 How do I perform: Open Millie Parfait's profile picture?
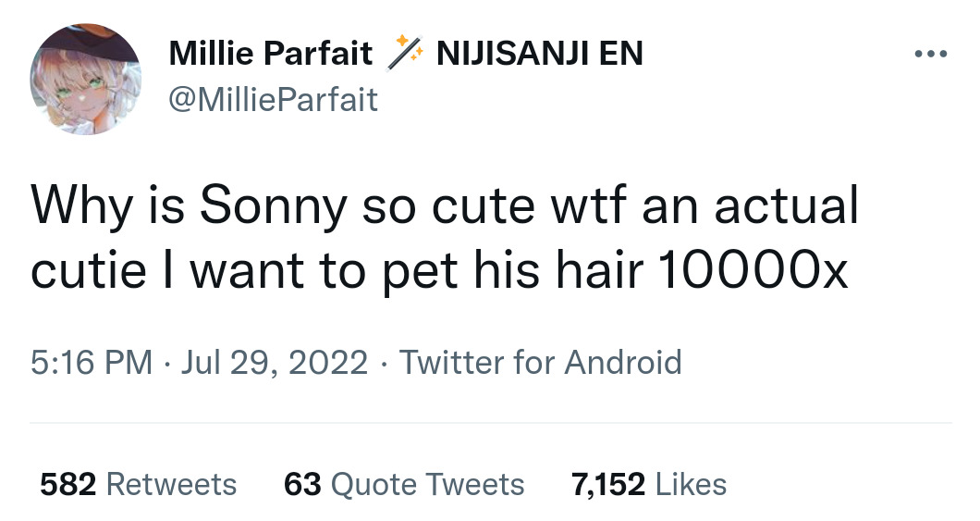85,78
